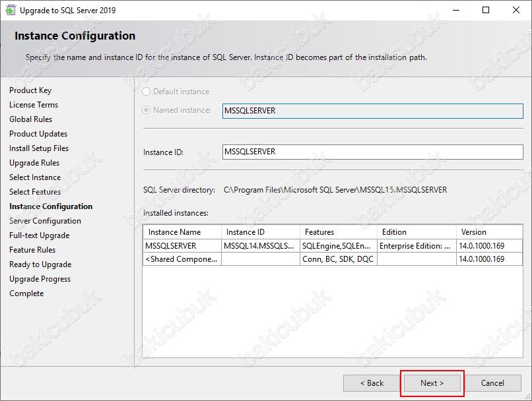Open the Ready to Upgrade step

[x=40, y=264]
